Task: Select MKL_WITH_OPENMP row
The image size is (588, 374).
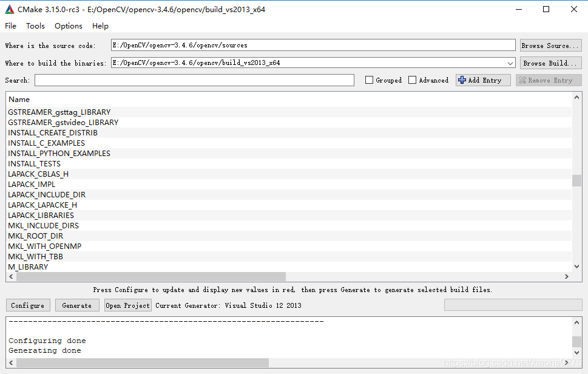Action: 289,246
